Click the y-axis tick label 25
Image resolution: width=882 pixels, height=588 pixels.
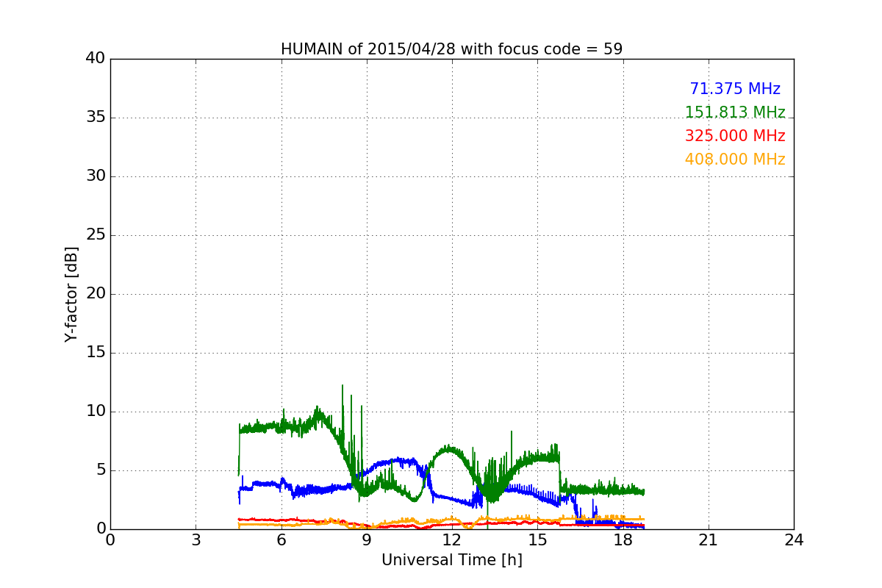[x=96, y=235]
